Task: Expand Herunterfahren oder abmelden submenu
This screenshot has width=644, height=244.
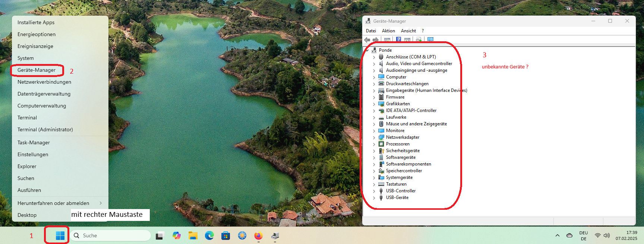Action: click(60, 203)
